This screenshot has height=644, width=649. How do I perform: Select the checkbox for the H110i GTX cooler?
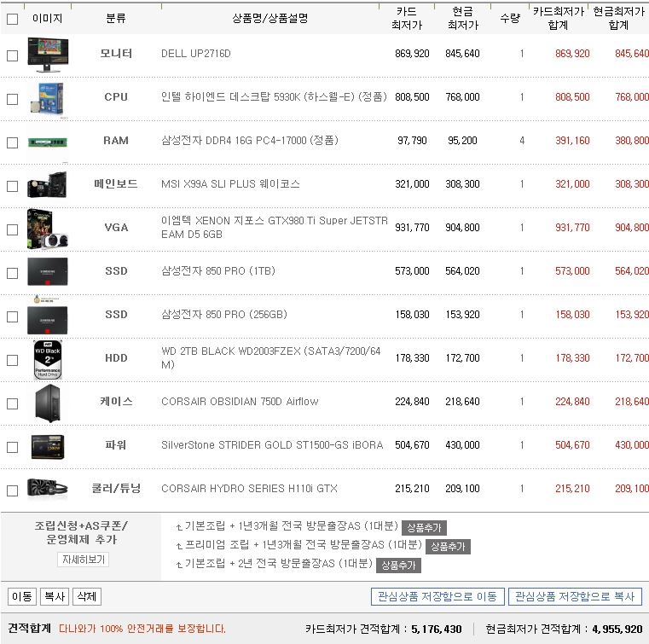(x=13, y=490)
